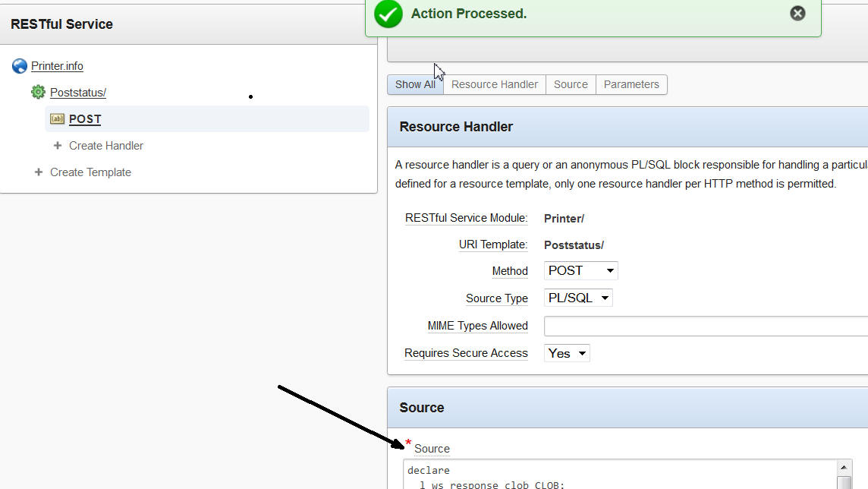This screenshot has width=868, height=489.
Task: Open the Requires Secure Access dropdown
Action: 566,353
